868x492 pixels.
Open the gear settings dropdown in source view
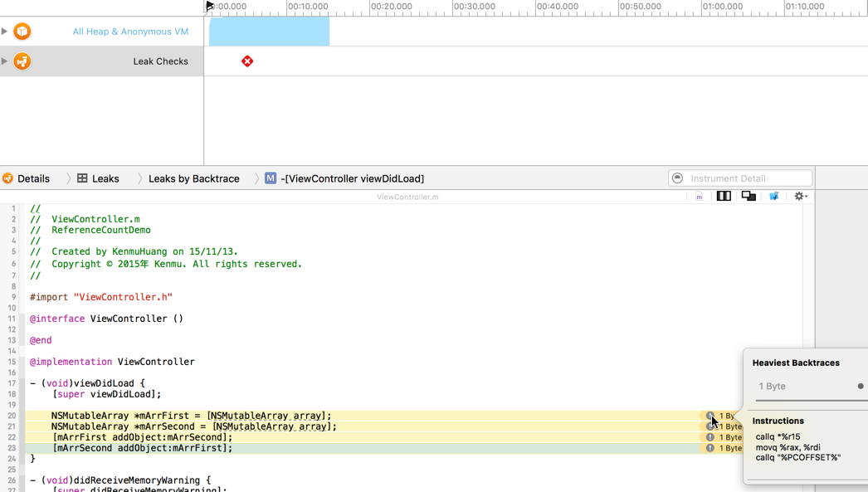coord(800,197)
